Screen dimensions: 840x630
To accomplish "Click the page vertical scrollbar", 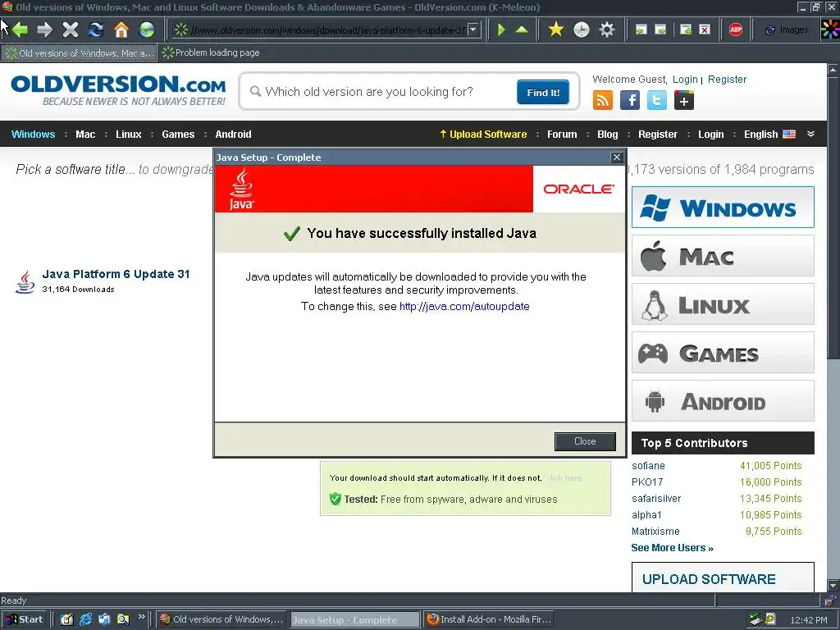I will [x=833, y=326].
